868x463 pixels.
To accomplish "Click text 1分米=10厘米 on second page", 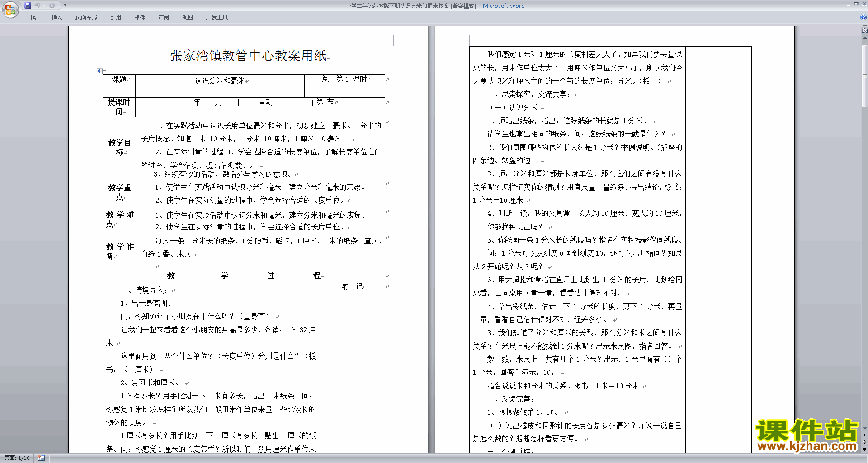I will click(498, 200).
